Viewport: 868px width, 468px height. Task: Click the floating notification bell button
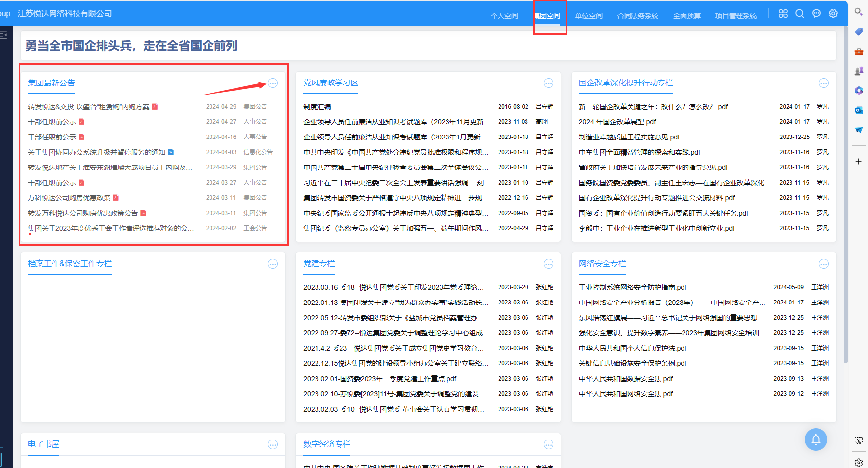coord(815,440)
